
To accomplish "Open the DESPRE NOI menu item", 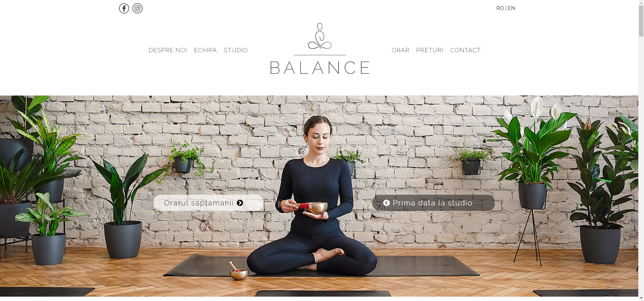I will coord(168,50).
